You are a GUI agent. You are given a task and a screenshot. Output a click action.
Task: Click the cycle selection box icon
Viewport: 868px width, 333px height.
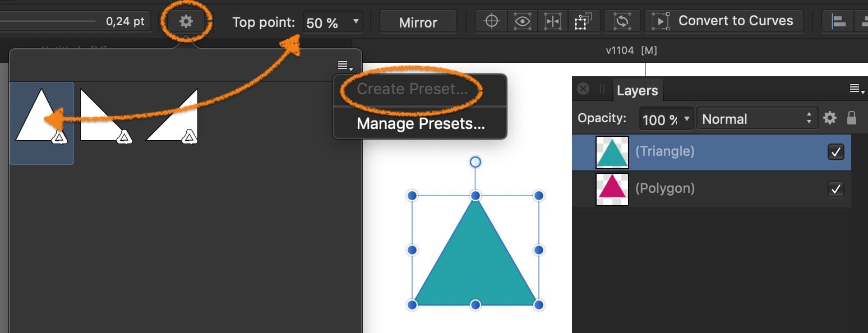(x=583, y=21)
